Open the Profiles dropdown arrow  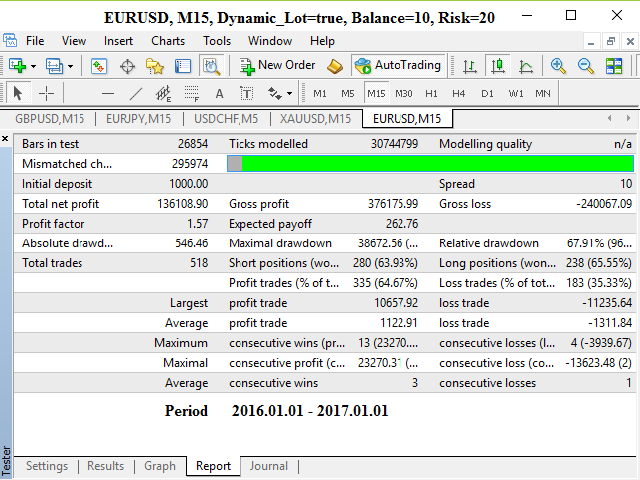tap(71, 66)
